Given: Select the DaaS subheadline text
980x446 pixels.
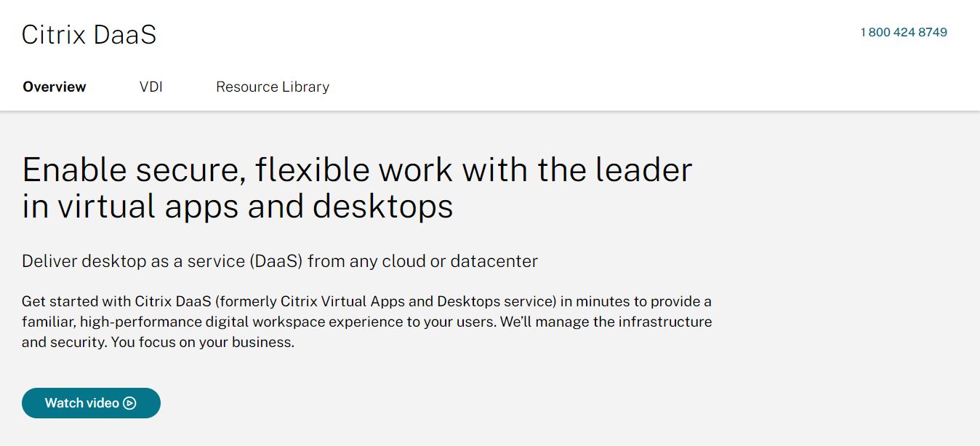Looking at the screenshot, I should 280,260.
